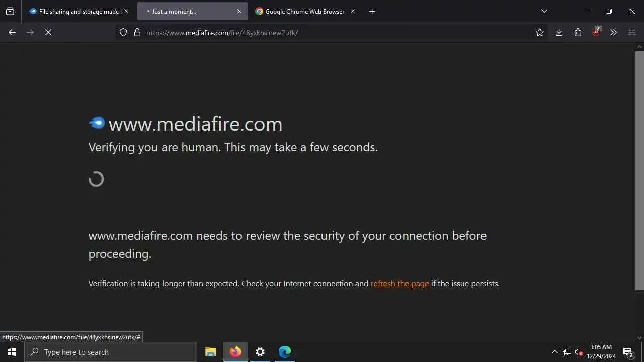Viewport: 644px width, 362px height.
Task: Open Firefox from the taskbar
Action: coord(235,352)
